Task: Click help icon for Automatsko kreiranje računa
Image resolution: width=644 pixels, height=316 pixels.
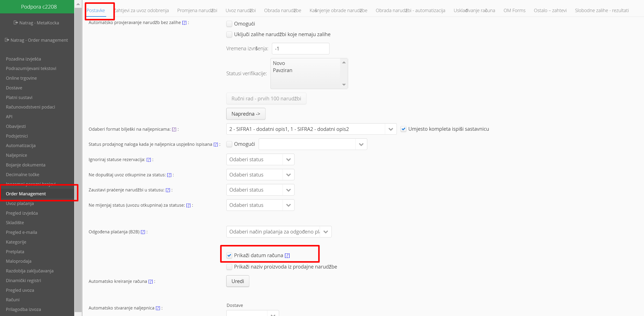Action: pyautogui.click(x=150, y=282)
